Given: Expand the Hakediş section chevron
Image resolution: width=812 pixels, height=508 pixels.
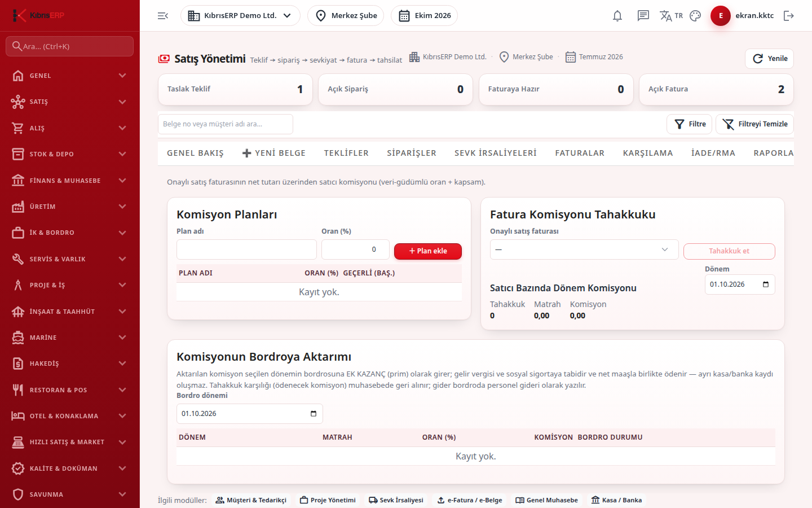Looking at the screenshot, I should pyautogui.click(x=122, y=364).
